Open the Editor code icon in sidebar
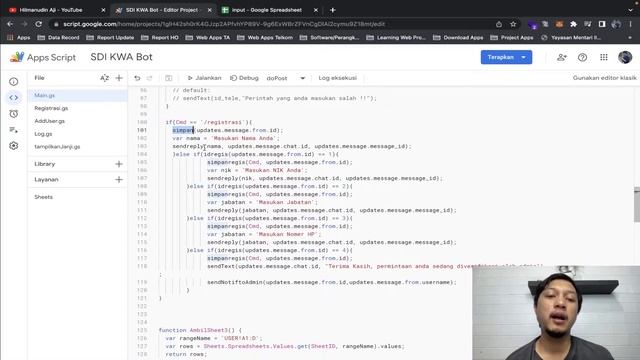This screenshot has width=640, height=360. [x=13, y=98]
